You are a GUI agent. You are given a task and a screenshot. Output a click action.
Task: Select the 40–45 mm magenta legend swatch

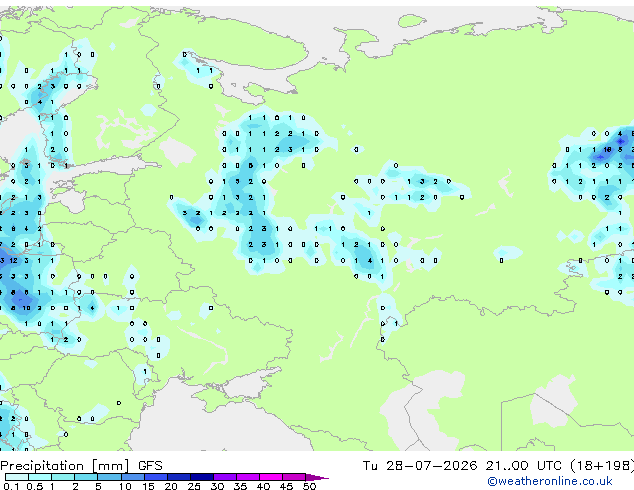coord(271,477)
